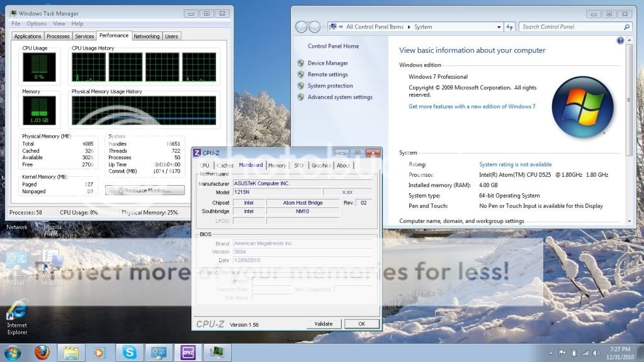
Task: Click the help question mark icon
Action: (620, 40)
